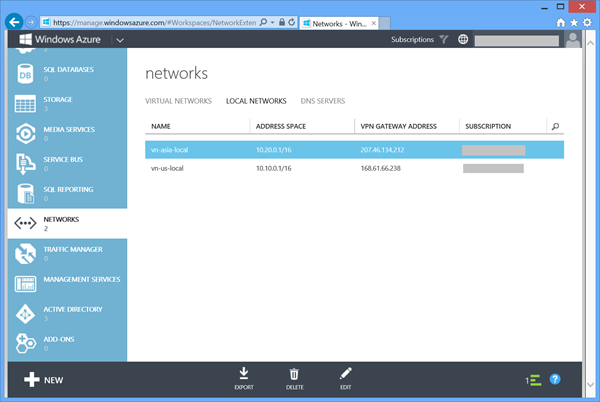Open address bar search dropdown arrow
Viewport: 600px width, 402px height.
click(272, 22)
